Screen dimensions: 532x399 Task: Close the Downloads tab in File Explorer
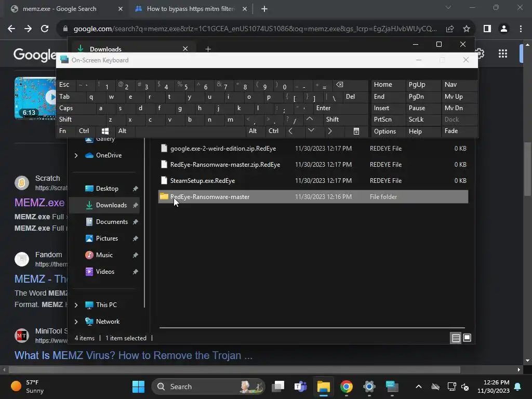[x=185, y=49]
